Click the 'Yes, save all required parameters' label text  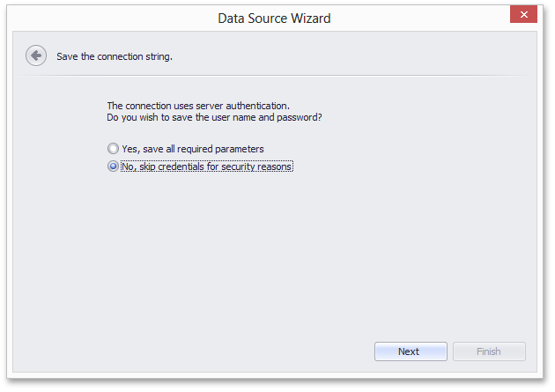tap(193, 149)
